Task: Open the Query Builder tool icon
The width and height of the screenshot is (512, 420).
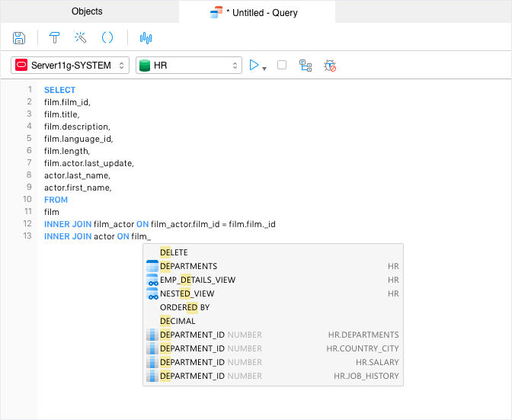Action: tap(54, 38)
